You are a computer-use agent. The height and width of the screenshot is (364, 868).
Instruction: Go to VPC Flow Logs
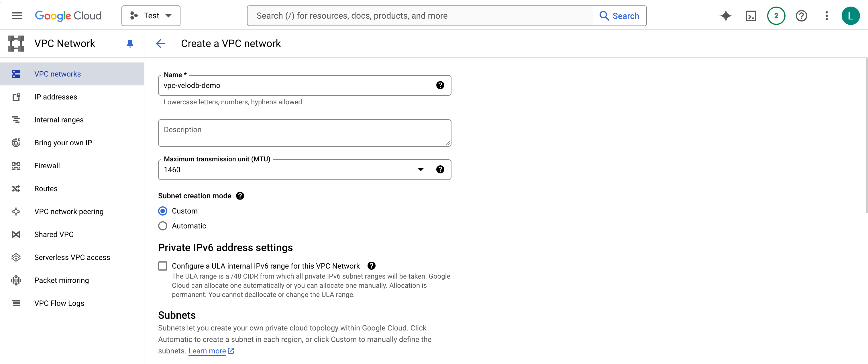pos(59,303)
